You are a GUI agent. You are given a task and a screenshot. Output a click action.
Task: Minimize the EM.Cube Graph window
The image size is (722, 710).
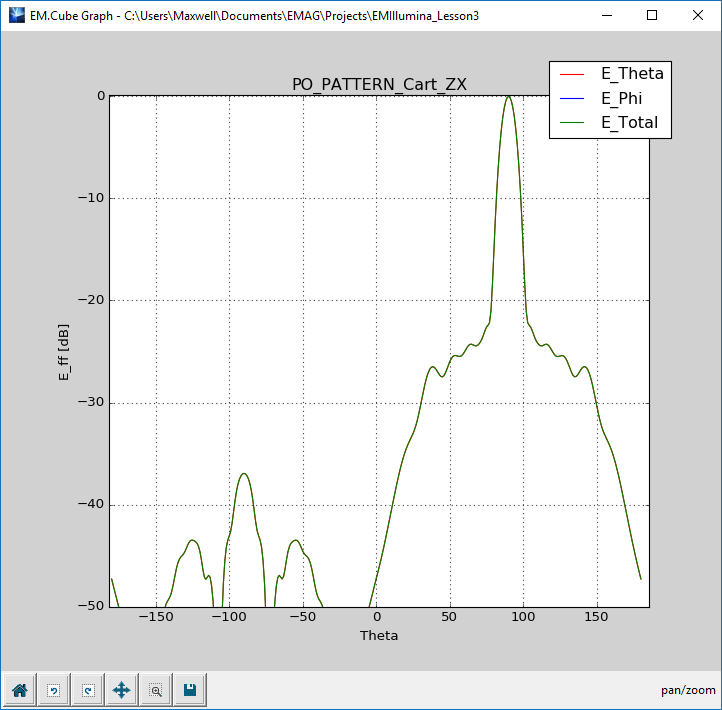coord(606,15)
